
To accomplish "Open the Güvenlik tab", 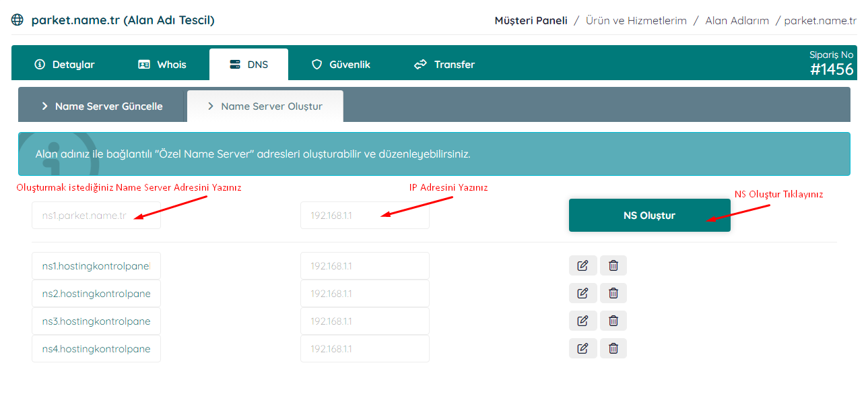I will (341, 65).
